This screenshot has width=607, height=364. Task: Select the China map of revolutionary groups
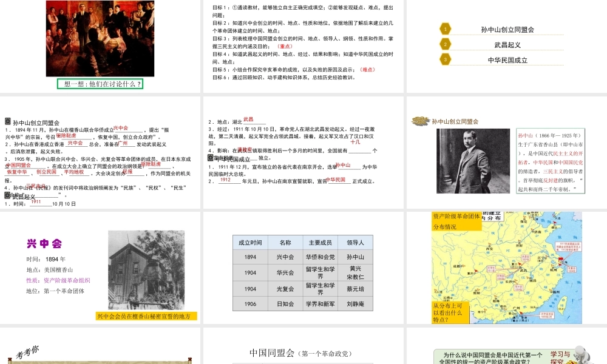click(x=507, y=268)
